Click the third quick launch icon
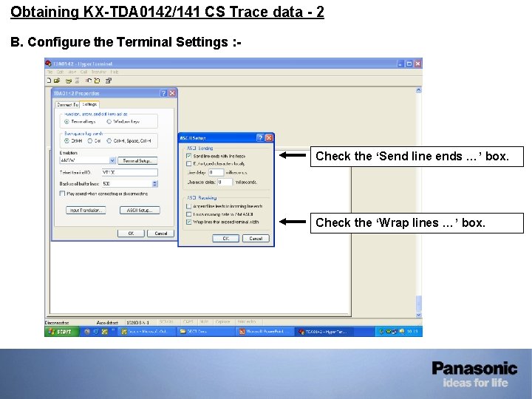This screenshot has width=532, height=399. [104, 332]
